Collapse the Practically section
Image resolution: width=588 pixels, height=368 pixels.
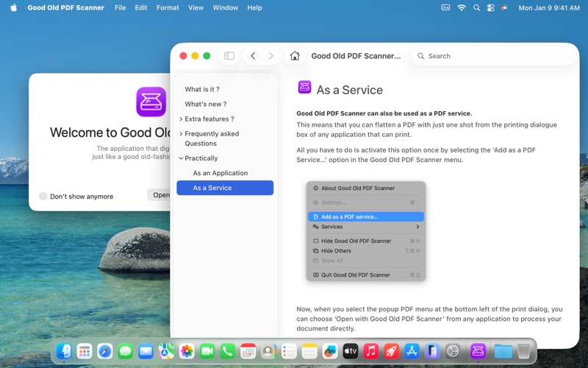coord(181,158)
